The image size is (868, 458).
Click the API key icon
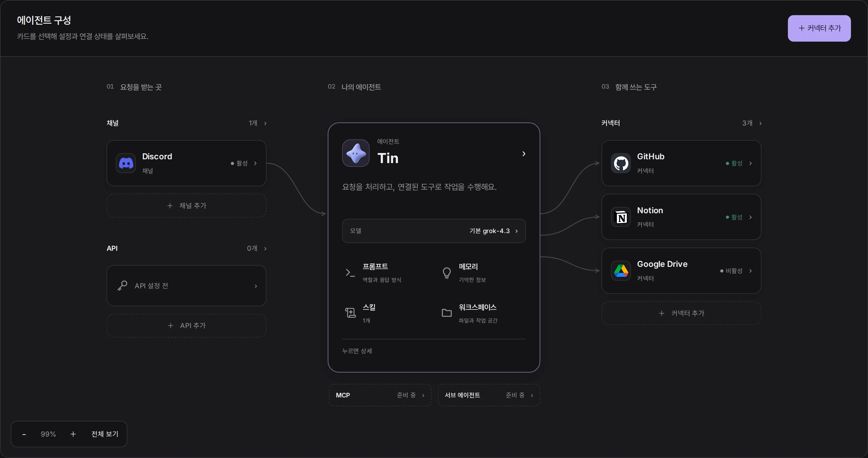(x=122, y=286)
